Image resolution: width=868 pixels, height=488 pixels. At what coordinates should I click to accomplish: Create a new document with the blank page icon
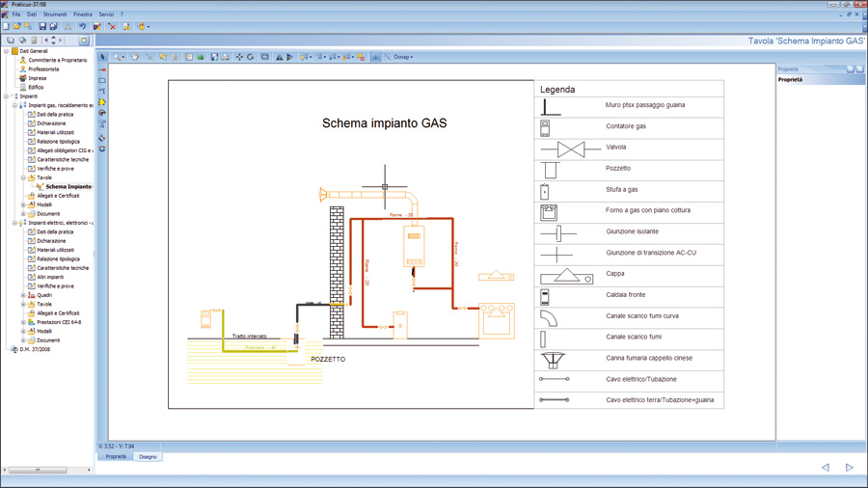coord(6,26)
